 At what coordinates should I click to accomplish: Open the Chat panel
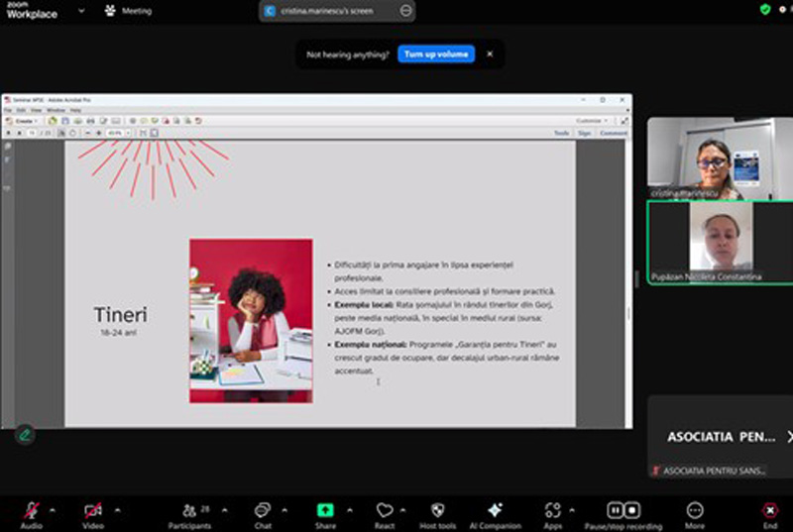pos(263,509)
